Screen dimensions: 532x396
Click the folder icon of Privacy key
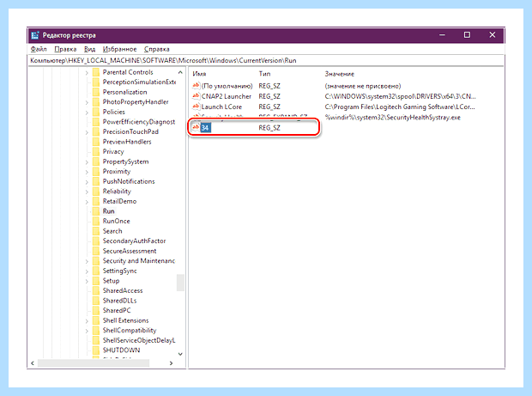(96, 151)
